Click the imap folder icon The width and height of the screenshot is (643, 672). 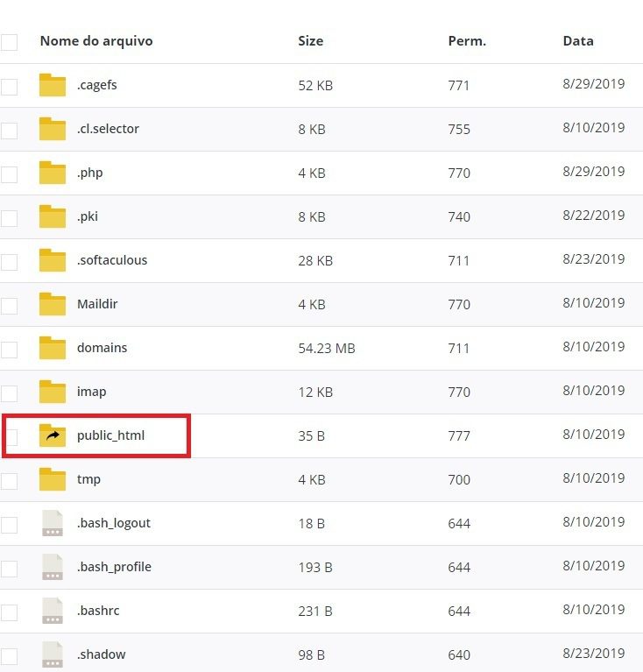click(x=53, y=392)
